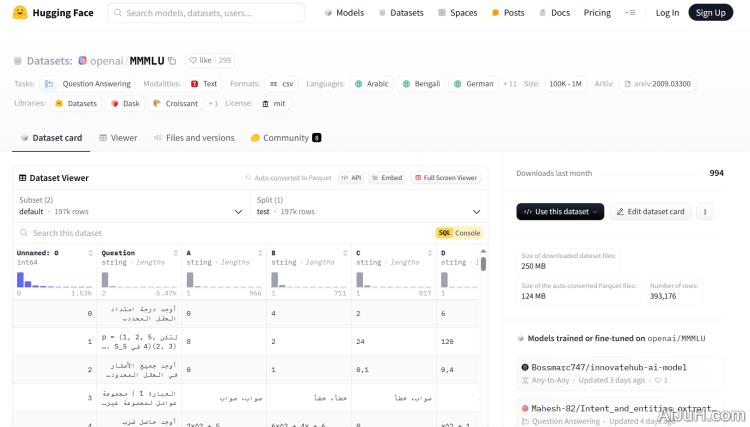
Task: Open the additional navigation menu icon next to Pricing
Action: [630, 13]
